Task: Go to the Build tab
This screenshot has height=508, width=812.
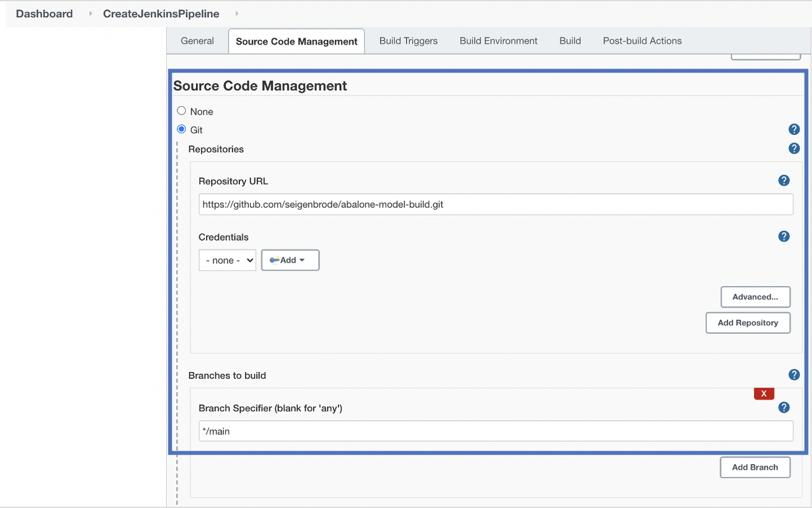Action: click(x=570, y=41)
